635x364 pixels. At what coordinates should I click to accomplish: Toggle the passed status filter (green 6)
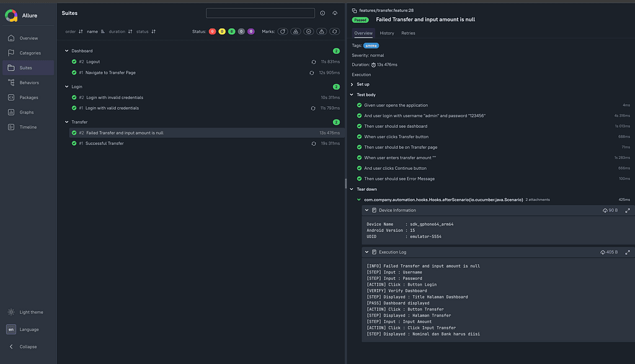tap(232, 32)
